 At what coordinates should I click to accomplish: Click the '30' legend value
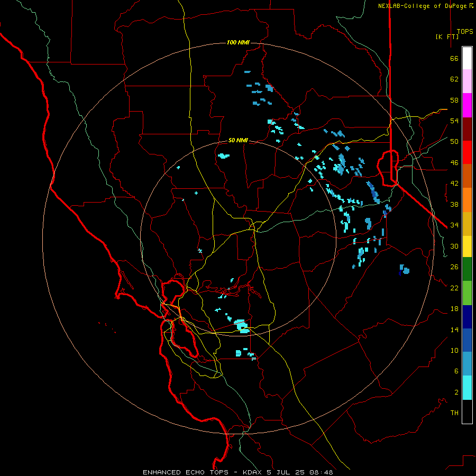tap(454, 246)
